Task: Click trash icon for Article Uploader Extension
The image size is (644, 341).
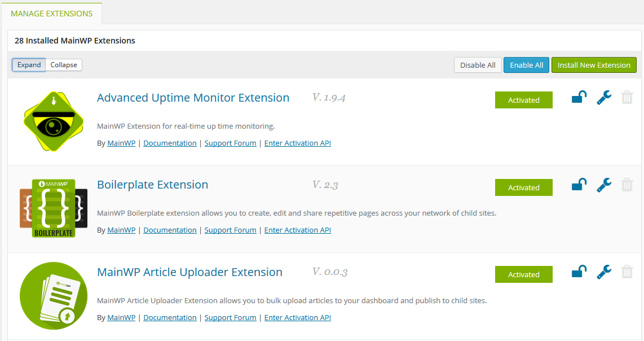Action: [627, 272]
